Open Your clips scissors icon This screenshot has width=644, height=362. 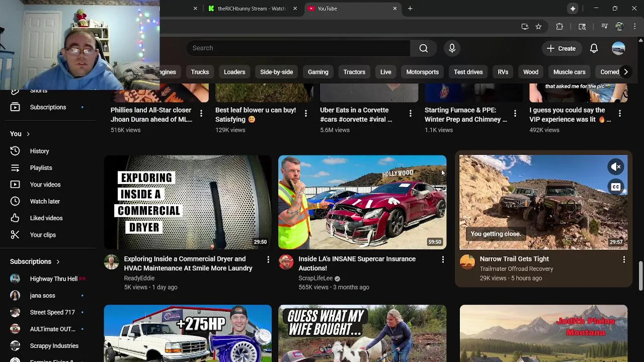point(15,235)
